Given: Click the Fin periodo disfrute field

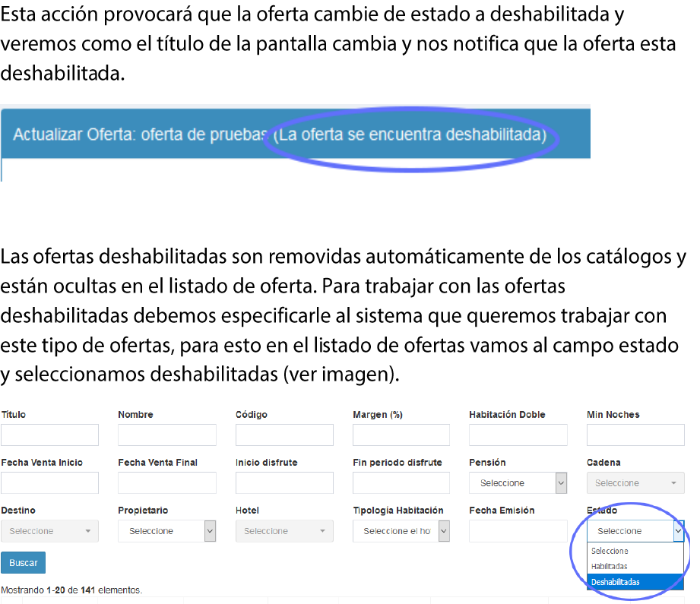Looking at the screenshot, I should tap(401, 483).
